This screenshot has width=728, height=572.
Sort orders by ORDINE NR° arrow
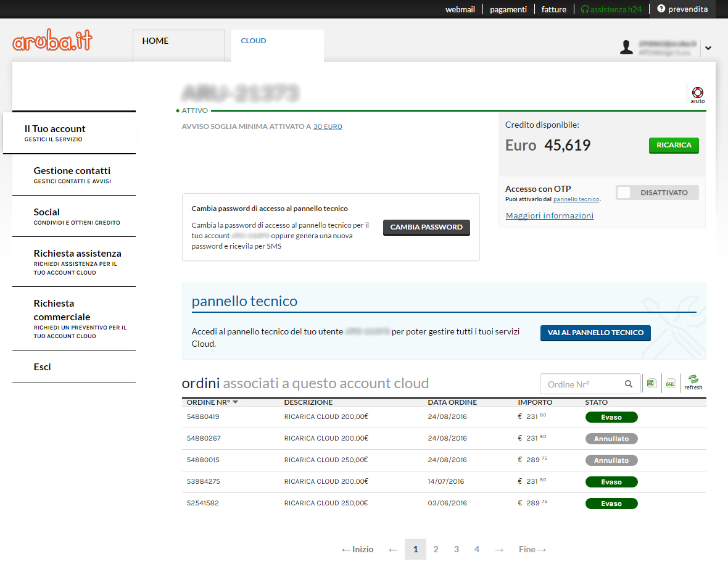click(x=236, y=402)
